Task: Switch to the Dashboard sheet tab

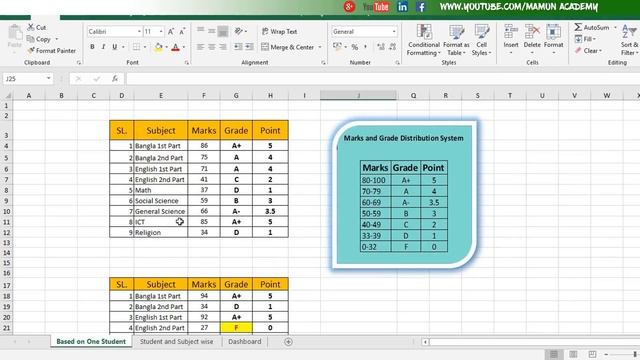Action: click(x=244, y=342)
